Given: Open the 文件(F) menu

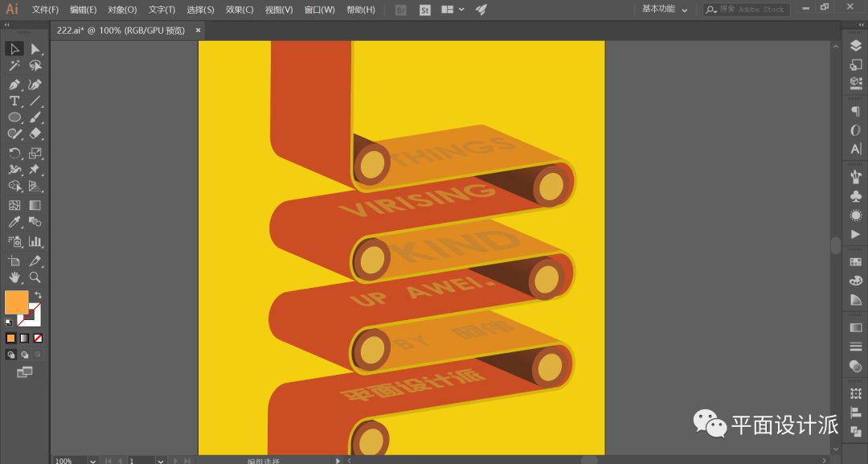Looking at the screenshot, I should tap(45, 10).
